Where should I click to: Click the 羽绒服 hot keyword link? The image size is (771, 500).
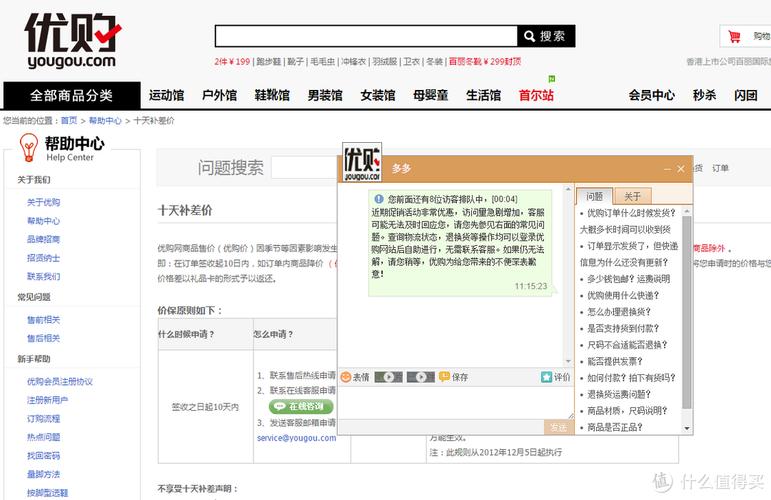click(x=385, y=61)
